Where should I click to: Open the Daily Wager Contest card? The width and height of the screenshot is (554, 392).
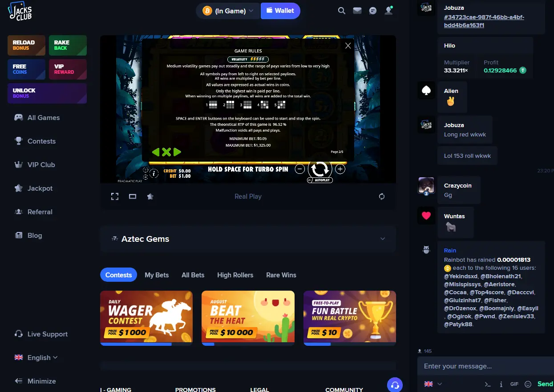click(x=146, y=318)
